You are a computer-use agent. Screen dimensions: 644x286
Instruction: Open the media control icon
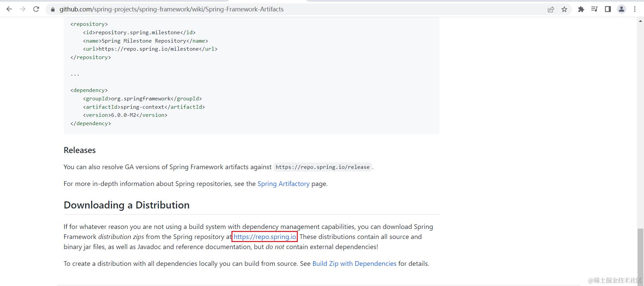(594, 9)
